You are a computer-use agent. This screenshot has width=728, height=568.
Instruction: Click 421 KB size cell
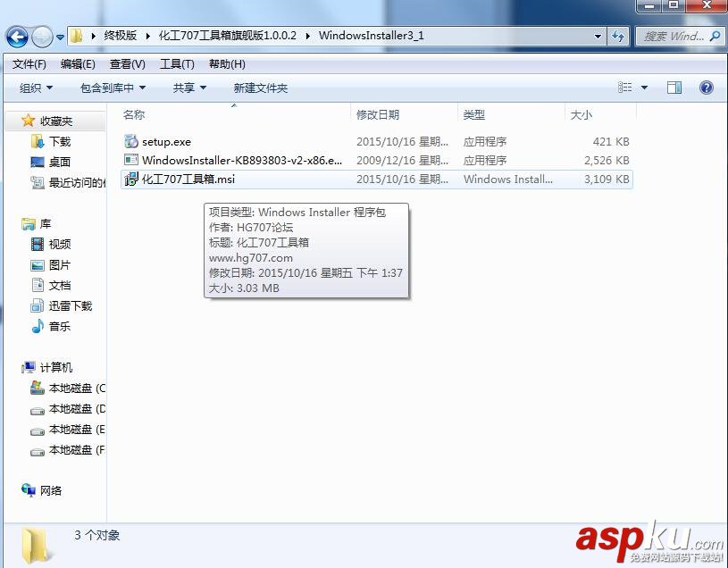pos(610,141)
